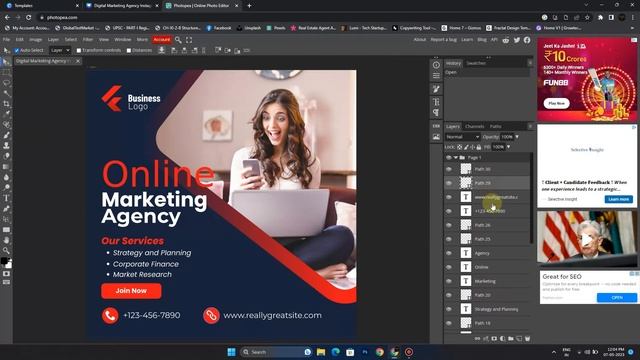Open the Properties panel icon
Image resolution: width=640 pixels, height=360 pixels.
436,76
